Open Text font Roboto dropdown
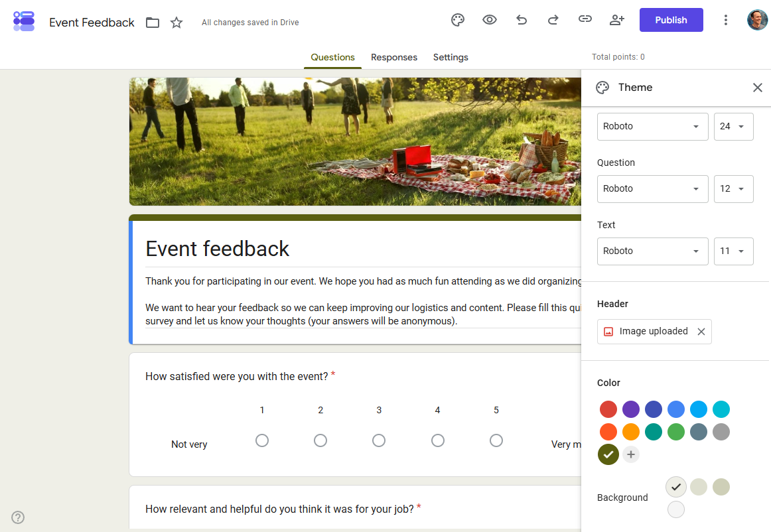Screen dimensions: 771x532 click(652, 251)
